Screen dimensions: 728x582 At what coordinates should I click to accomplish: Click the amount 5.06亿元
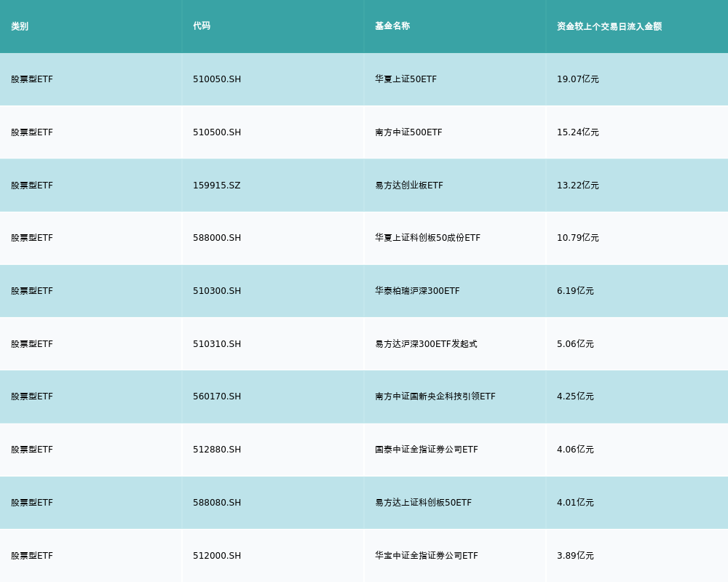(575, 344)
